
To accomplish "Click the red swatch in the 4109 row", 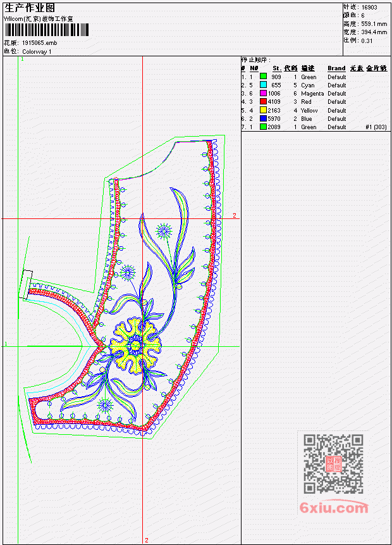I will [x=263, y=101].
